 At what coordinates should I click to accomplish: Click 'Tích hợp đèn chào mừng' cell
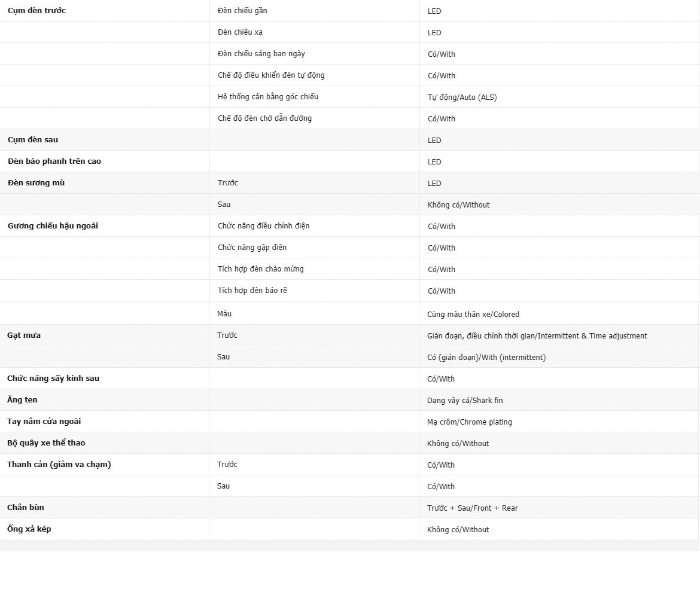(260, 269)
